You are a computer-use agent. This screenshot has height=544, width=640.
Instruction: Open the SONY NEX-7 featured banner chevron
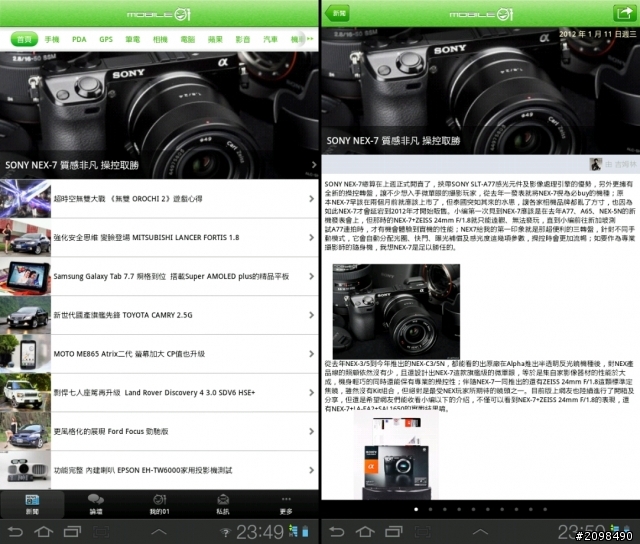tap(313, 165)
